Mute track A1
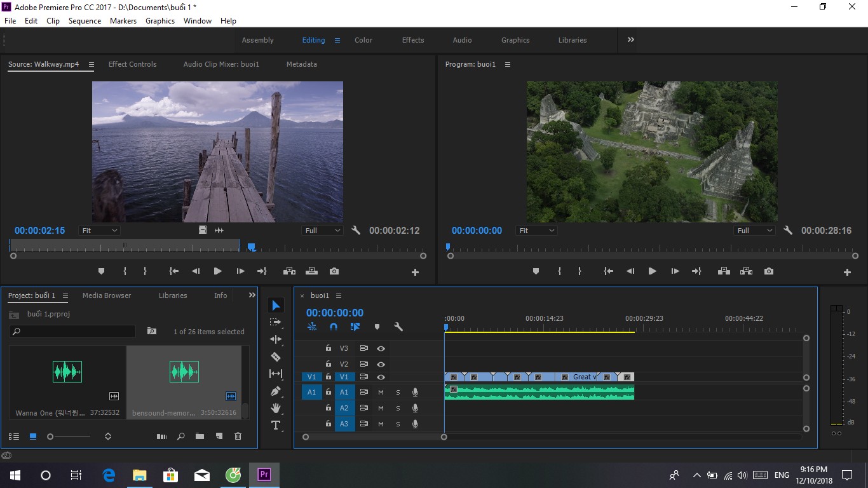 point(381,392)
